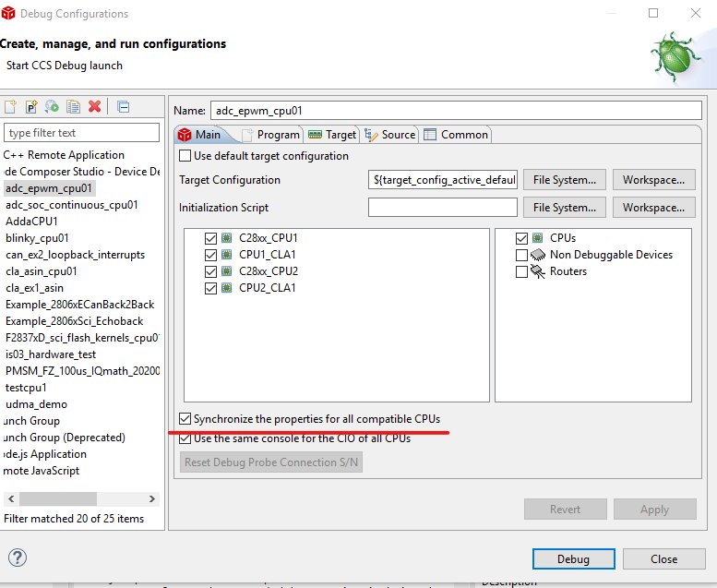Screen dimensions: 717x588
Task: Focus the Name input field
Action: click(456, 111)
